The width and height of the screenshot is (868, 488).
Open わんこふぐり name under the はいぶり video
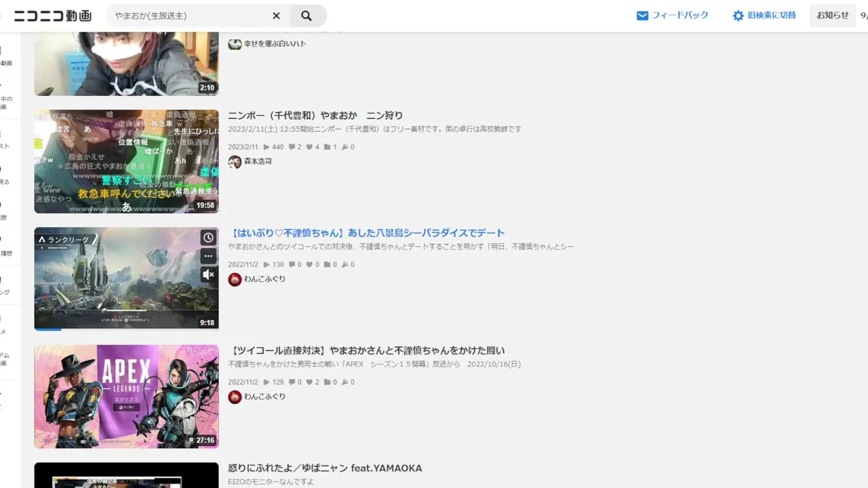[264, 279]
